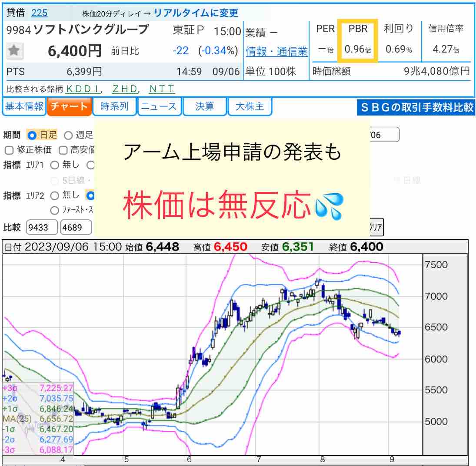
Task: Open the 貸借 225 link
Action: click(x=39, y=13)
